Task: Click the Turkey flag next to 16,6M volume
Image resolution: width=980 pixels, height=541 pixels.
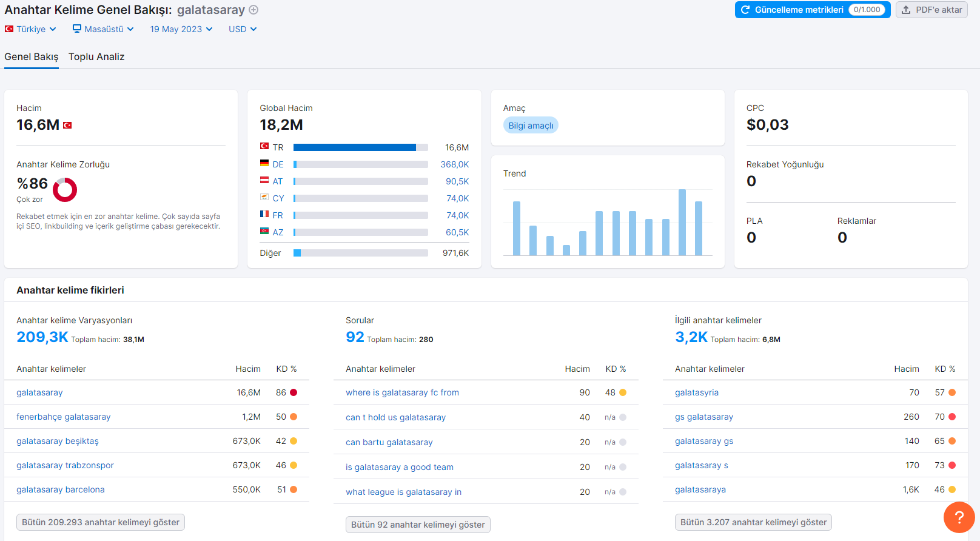Action: click(67, 126)
